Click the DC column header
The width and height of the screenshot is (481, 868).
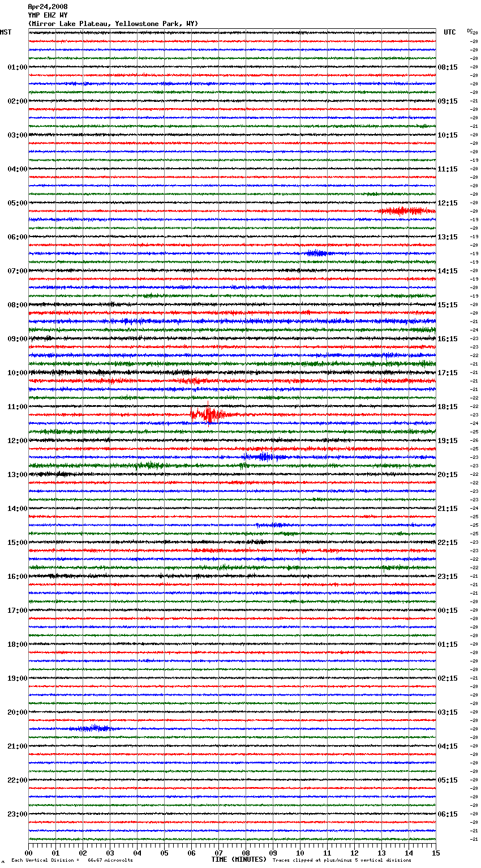[x=470, y=31]
